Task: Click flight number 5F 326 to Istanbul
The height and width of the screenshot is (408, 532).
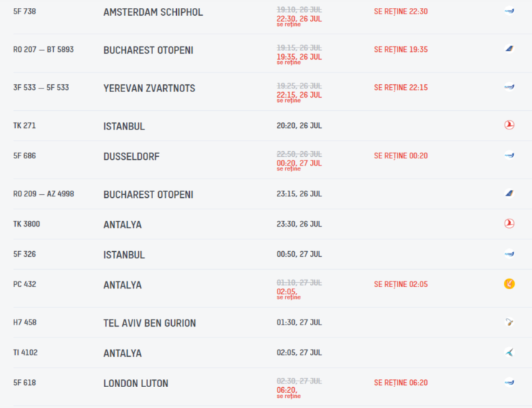Action: 24,254
